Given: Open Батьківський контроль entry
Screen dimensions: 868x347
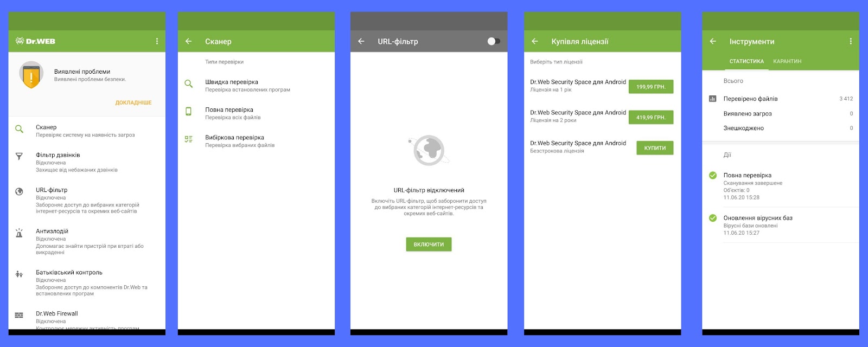Looking at the screenshot, I should (x=87, y=282).
